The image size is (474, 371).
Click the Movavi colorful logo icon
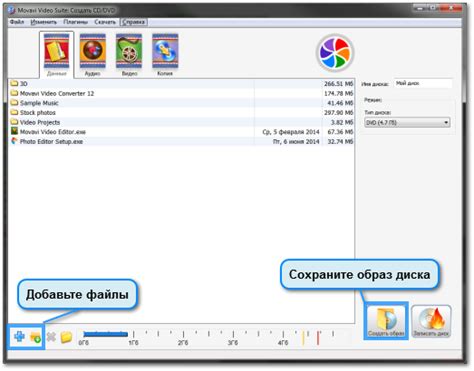tap(335, 53)
